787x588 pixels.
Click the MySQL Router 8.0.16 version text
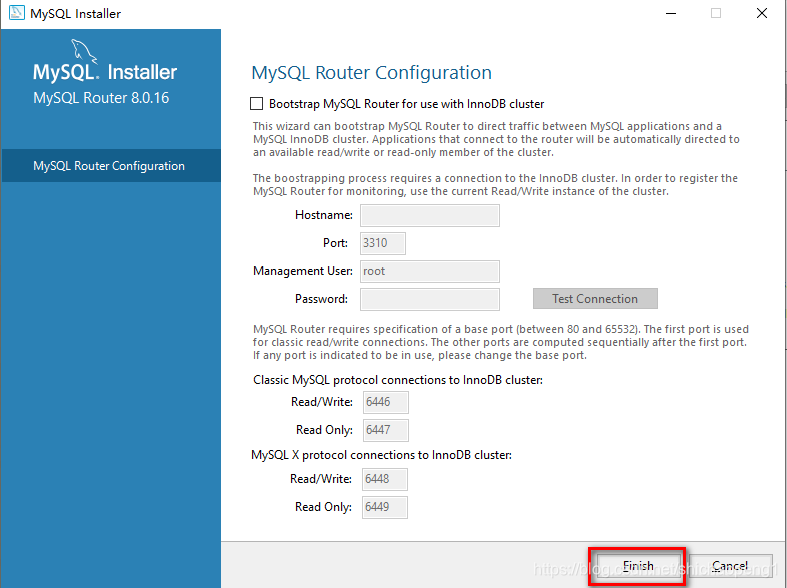[x=101, y=98]
